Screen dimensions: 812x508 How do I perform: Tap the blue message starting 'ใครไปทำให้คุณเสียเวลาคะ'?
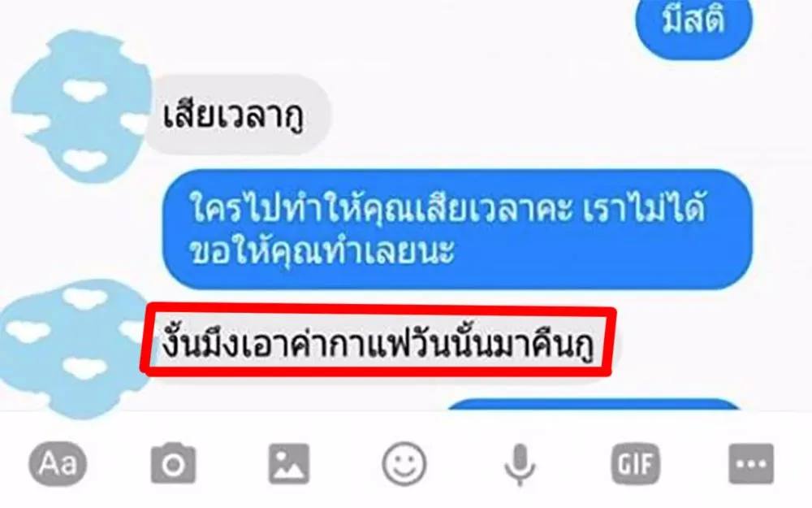pyautogui.click(x=457, y=229)
